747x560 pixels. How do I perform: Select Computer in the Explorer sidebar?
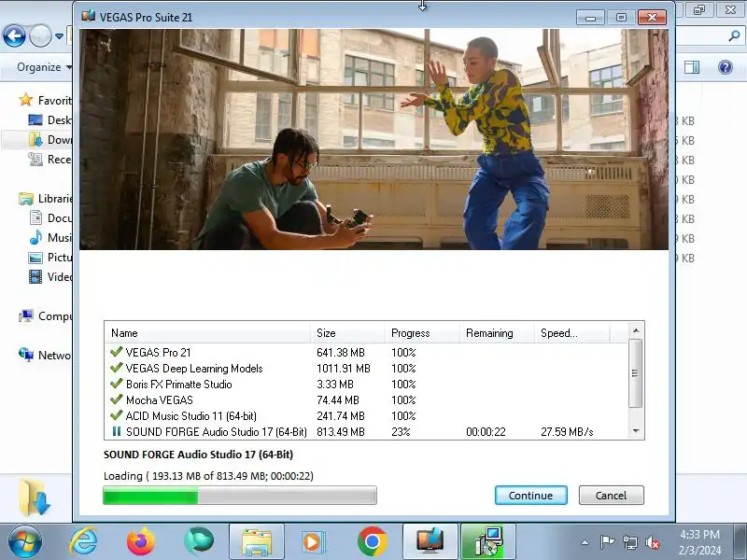pos(46,315)
